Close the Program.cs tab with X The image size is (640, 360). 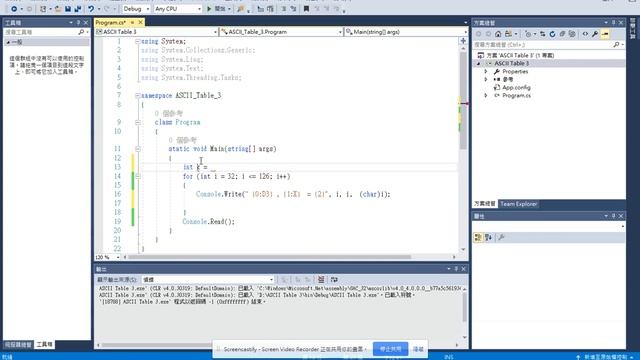coord(140,22)
